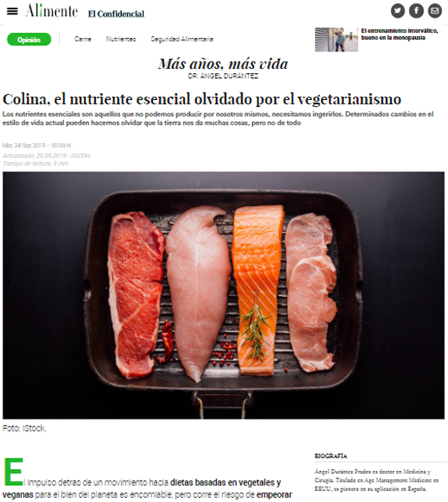Share article via Twitter icon
This screenshot has height=502, width=448.
[x=398, y=11]
